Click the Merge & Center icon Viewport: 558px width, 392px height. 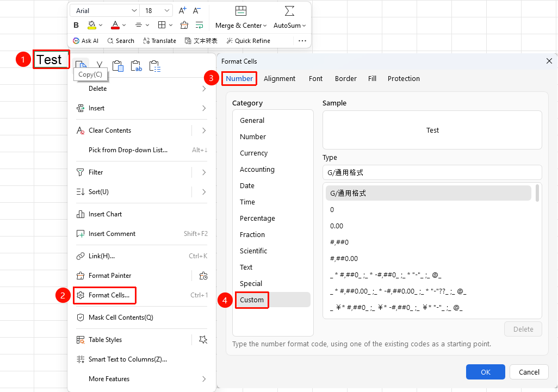(241, 11)
